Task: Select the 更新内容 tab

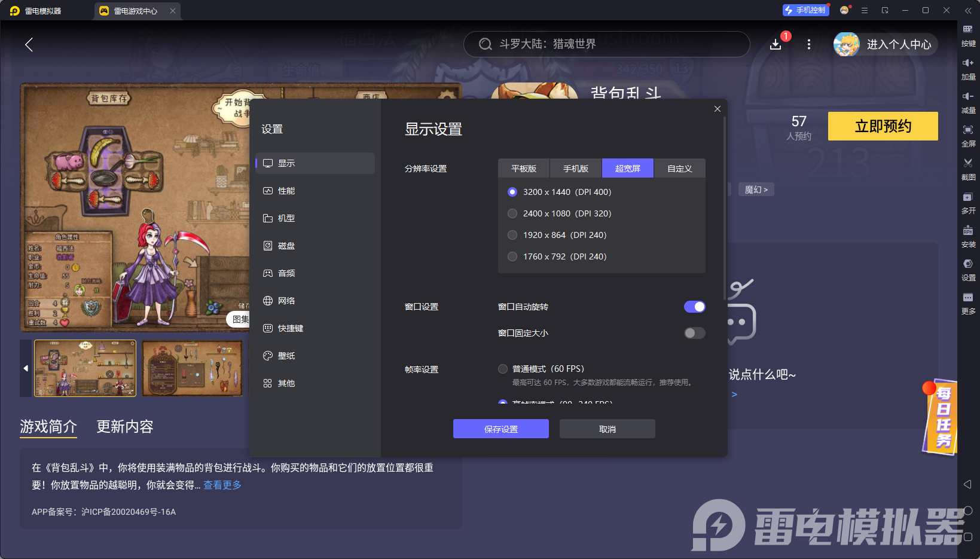Action: (125, 427)
